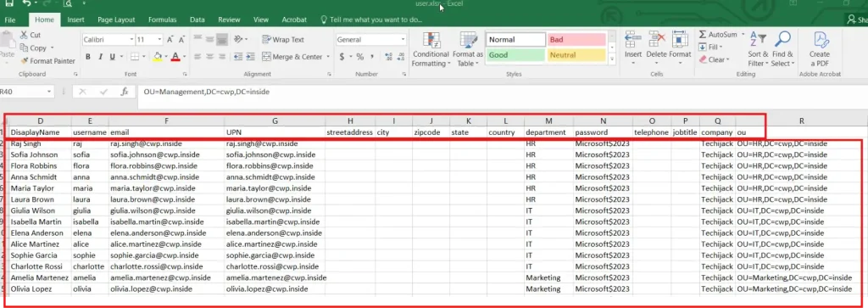Image resolution: width=868 pixels, height=308 pixels.
Task: Click the Delete cells icon
Action: pyautogui.click(x=657, y=40)
